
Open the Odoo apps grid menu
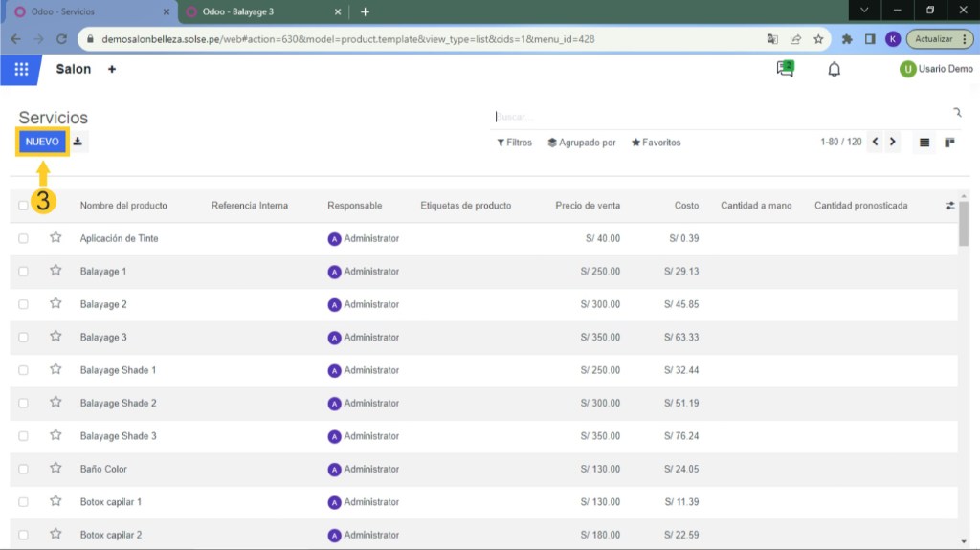click(x=21, y=70)
